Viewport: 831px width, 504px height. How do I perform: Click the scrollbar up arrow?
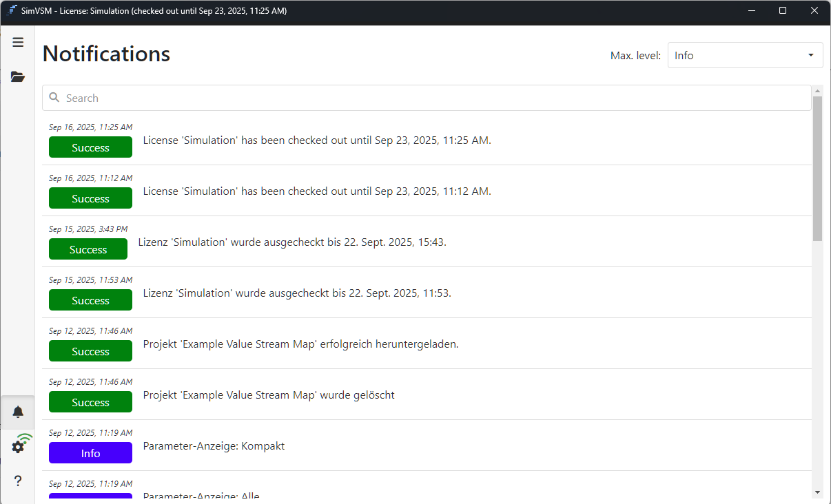817,91
